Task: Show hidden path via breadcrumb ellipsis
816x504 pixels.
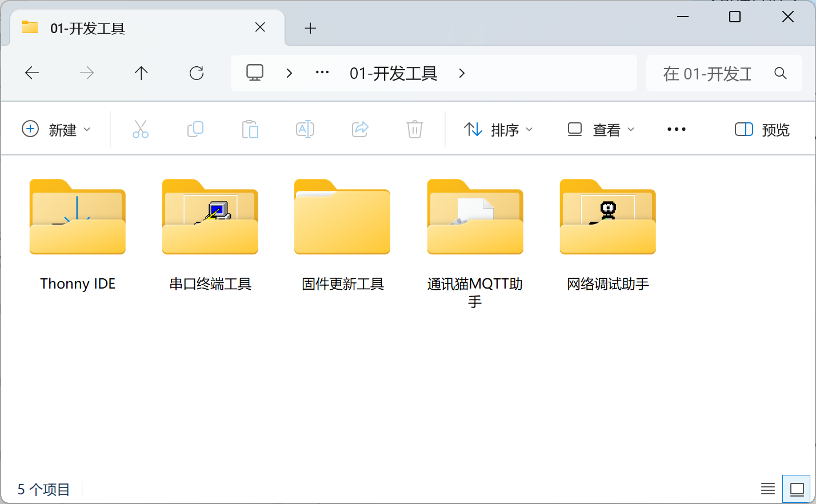Action: (x=322, y=73)
